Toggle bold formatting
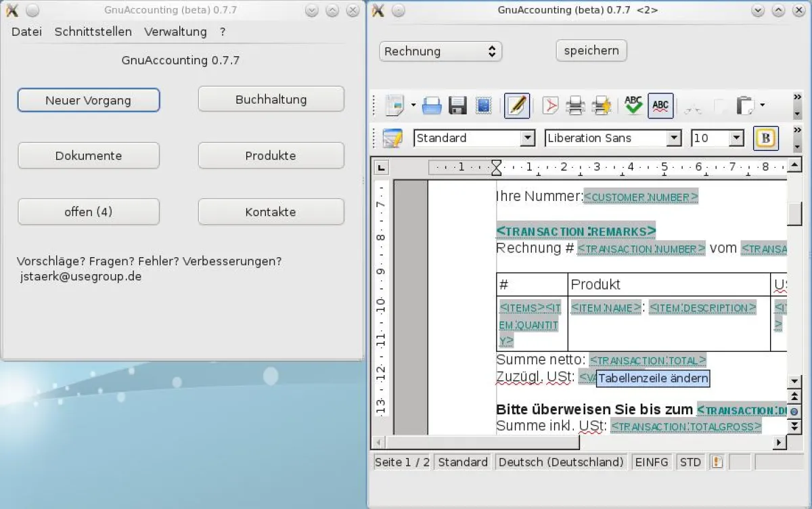Screen dimensions: 812x509 click(x=766, y=138)
